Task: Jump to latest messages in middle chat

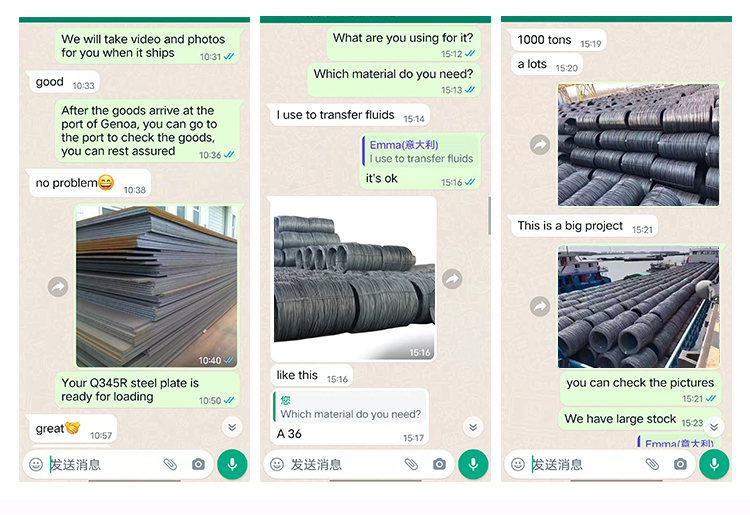Action: point(473,427)
